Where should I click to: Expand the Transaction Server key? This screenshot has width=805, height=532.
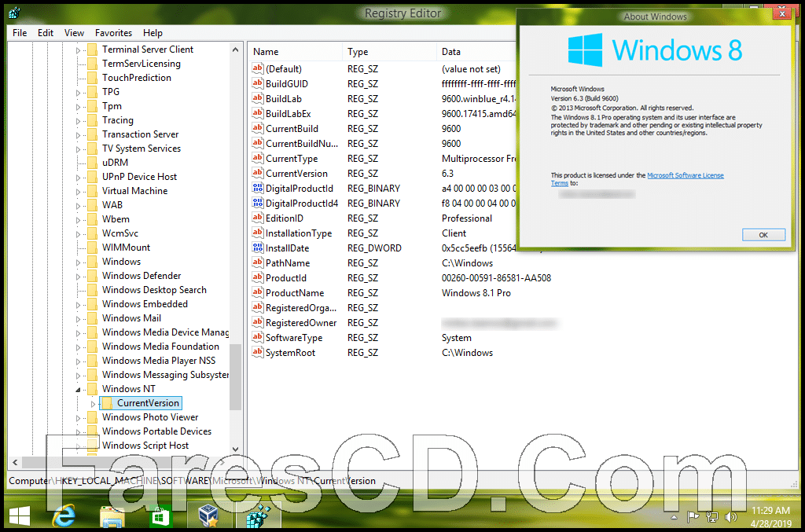[x=78, y=135]
